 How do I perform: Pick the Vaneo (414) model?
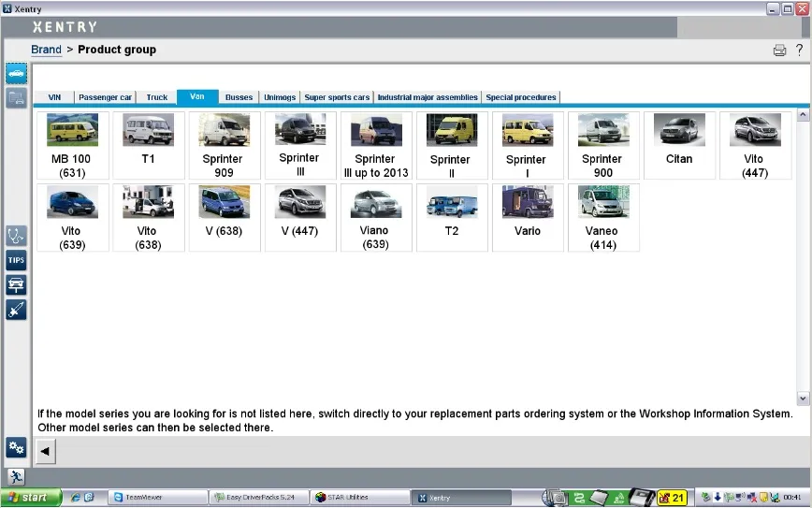(x=603, y=217)
